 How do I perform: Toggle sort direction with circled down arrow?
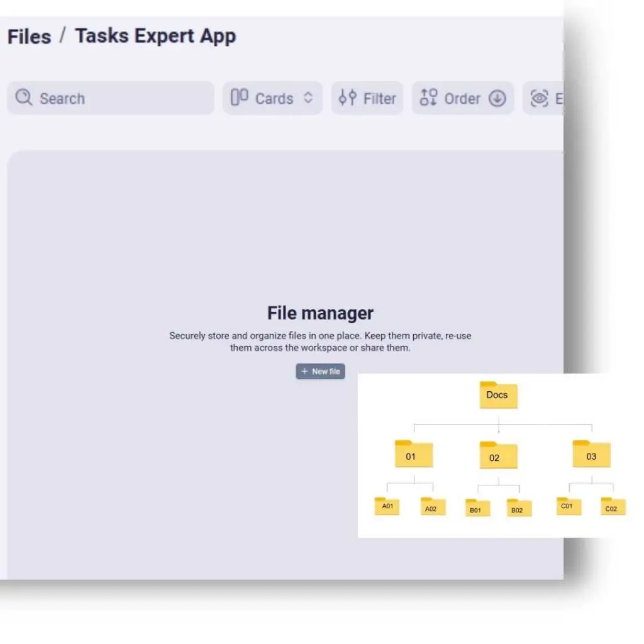tap(497, 99)
